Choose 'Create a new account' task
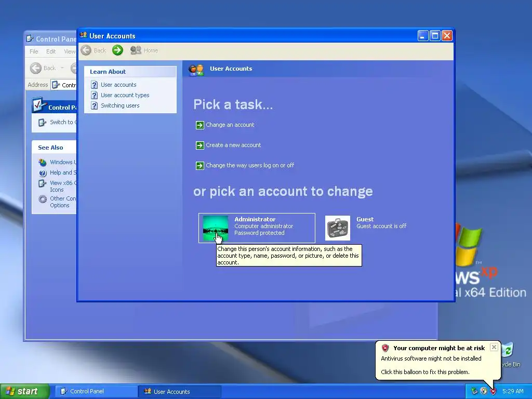 (233, 145)
